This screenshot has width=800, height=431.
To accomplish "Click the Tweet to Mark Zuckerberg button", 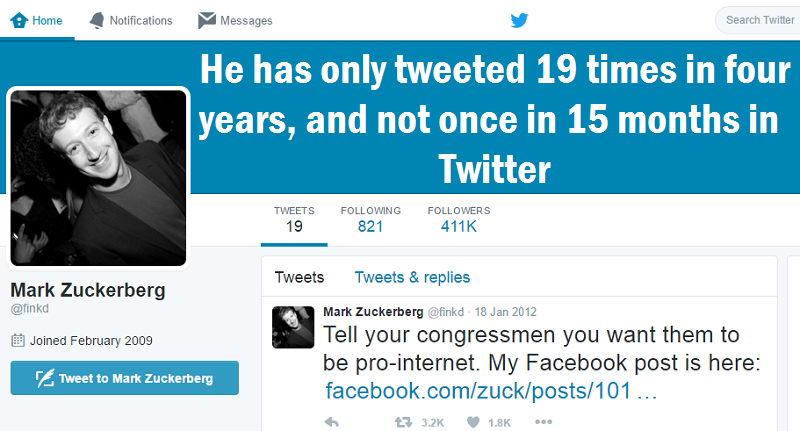I will tap(124, 378).
